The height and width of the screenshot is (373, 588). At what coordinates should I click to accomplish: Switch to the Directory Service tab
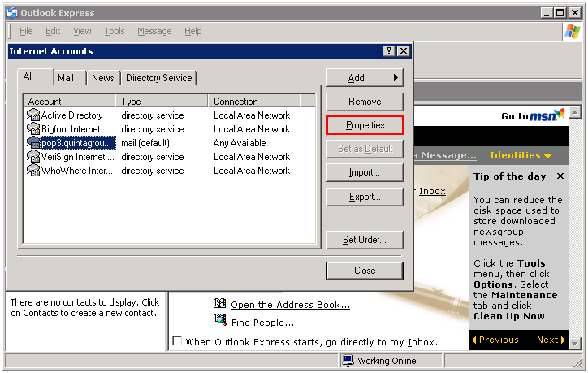(159, 78)
